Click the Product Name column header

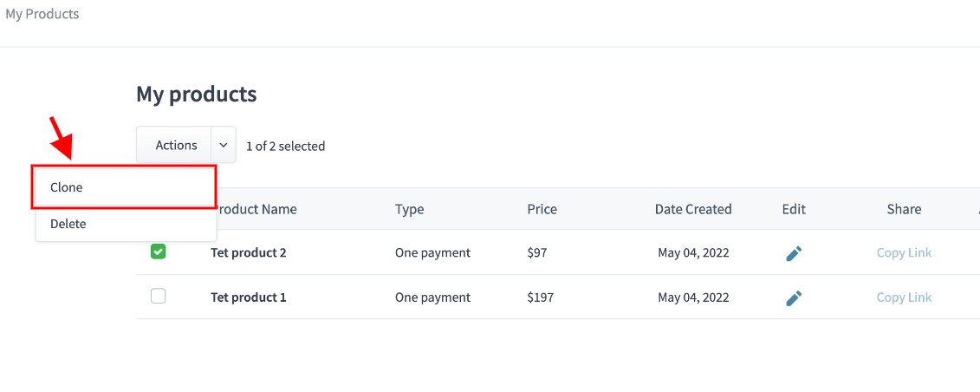[x=256, y=209]
